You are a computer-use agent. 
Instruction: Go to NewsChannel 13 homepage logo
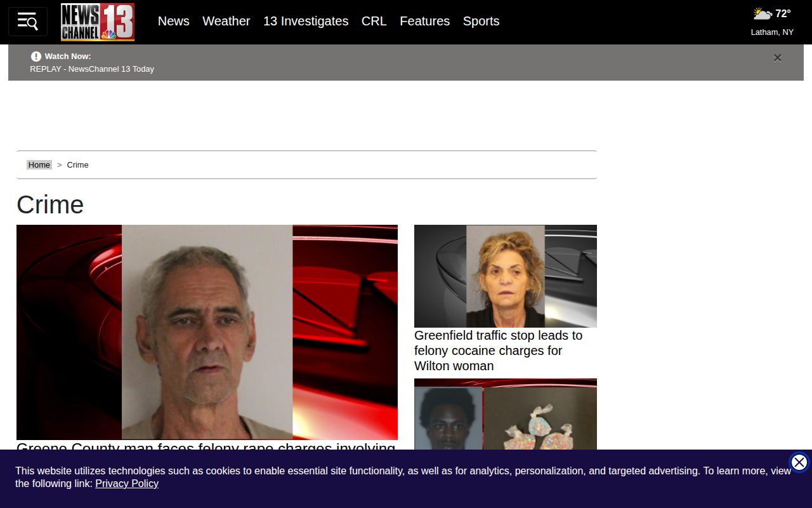(98, 22)
